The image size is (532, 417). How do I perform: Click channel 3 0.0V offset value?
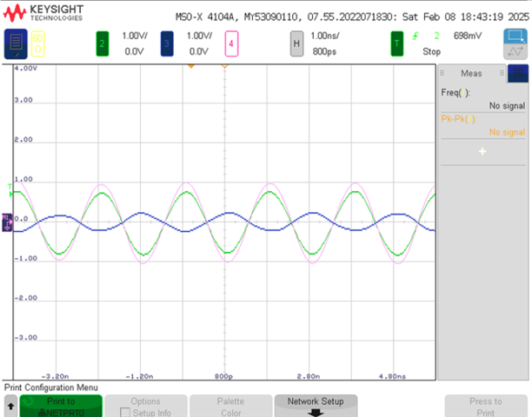click(x=199, y=51)
